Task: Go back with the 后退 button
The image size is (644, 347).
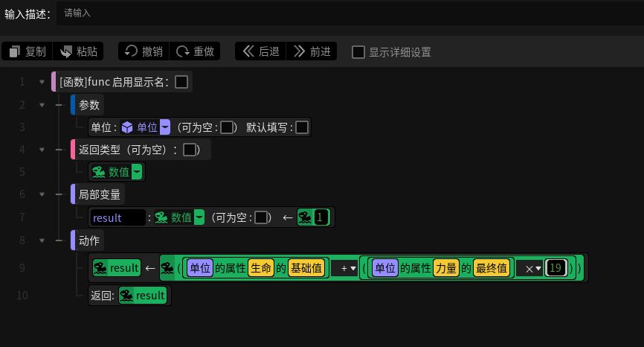Action: coord(260,51)
